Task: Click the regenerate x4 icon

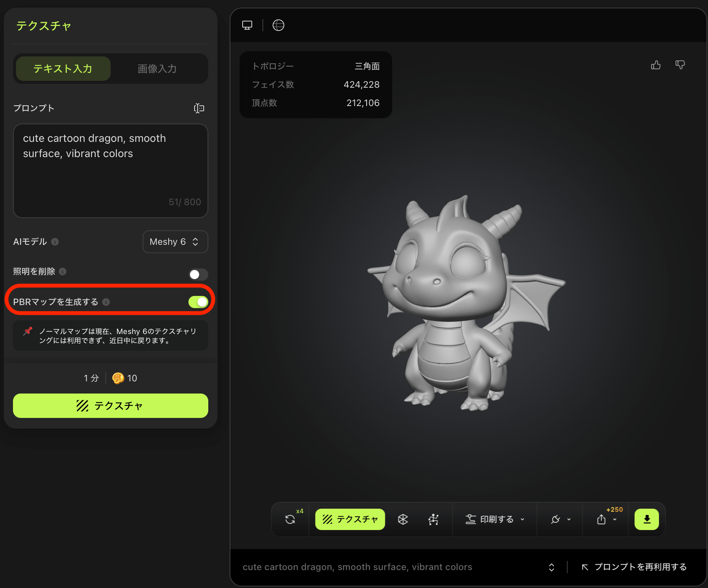Action: pos(290,519)
